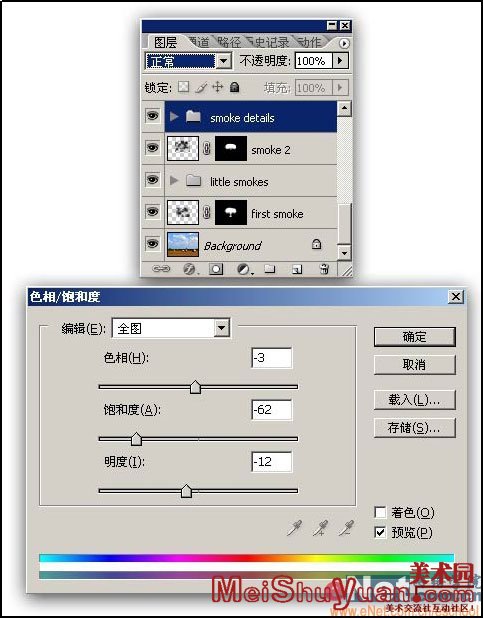Image resolution: width=483 pixels, height=618 pixels.
Task: Enable the 着色 colorize checkbox
Action: tap(380, 512)
